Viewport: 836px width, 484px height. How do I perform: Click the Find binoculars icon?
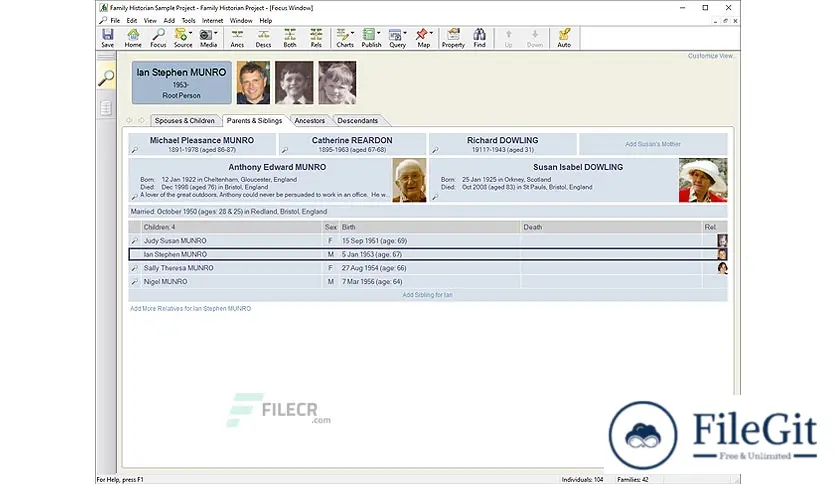(480, 38)
